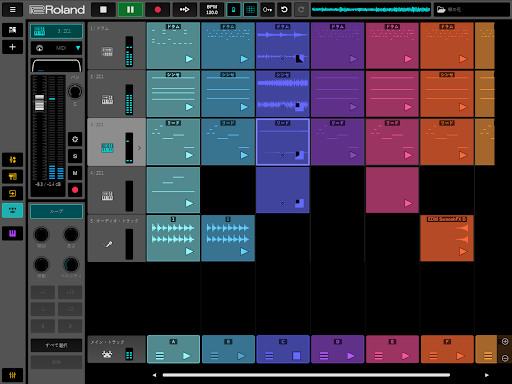Play track 2 synth clip in column B
The image size is (512, 384).
(x=244, y=107)
